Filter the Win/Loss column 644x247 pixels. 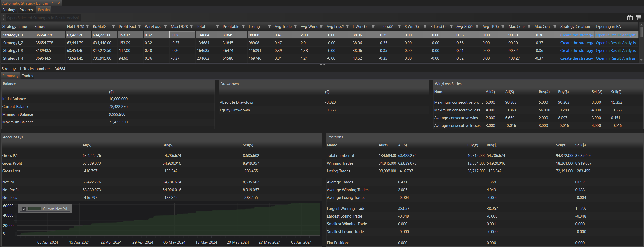tap(165, 27)
